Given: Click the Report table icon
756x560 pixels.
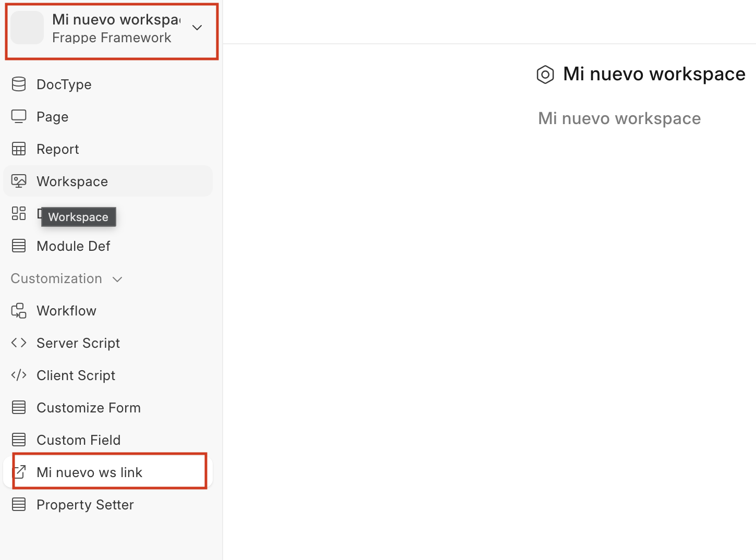Looking at the screenshot, I should (x=19, y=149).
